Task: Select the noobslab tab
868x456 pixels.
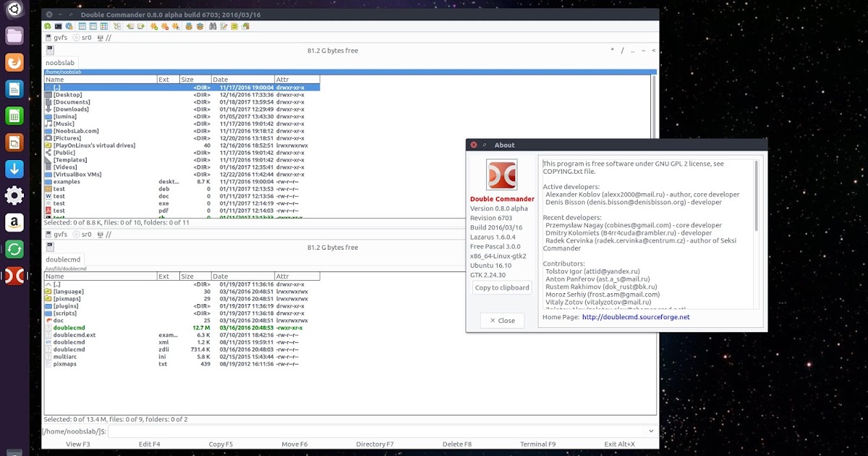Action: click(60, 63)
